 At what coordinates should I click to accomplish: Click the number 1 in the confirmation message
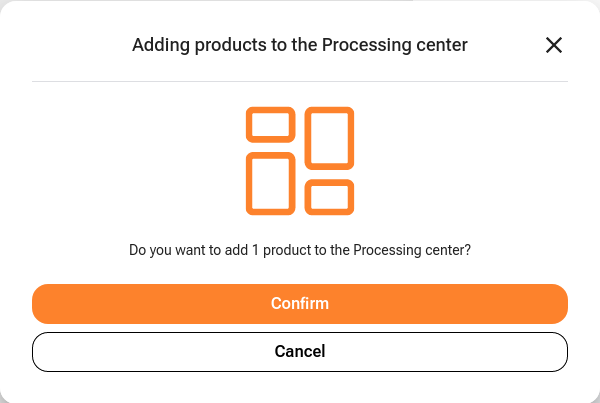pos(255,250)
